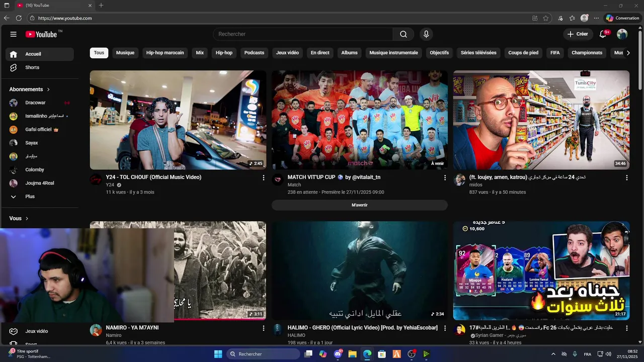Open Discord from the taskbar
This screenshot has width=644, height=362.
click(338, 354)
